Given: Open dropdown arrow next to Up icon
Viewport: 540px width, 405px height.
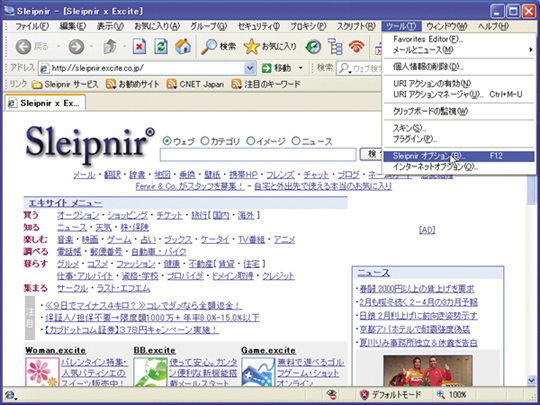Looking at the screenshot, I should pyautogui.click(x=124, y=46).
